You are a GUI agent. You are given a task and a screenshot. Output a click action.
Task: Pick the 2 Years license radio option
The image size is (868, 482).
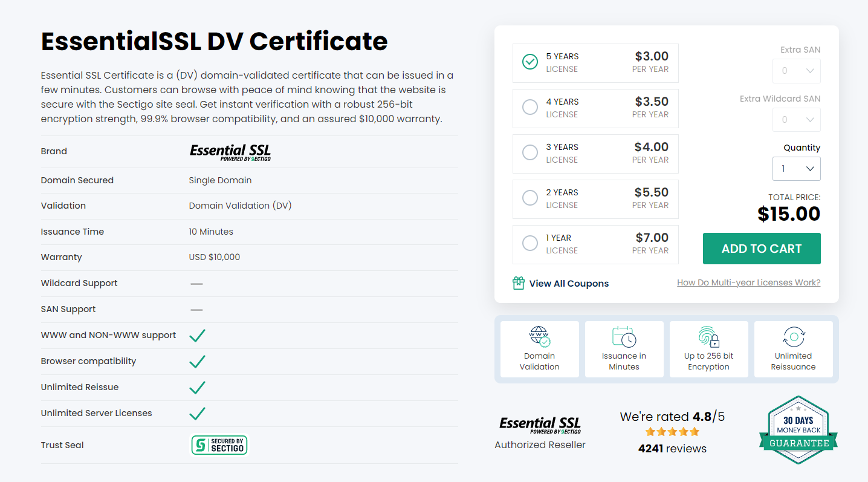coord(530,198)
